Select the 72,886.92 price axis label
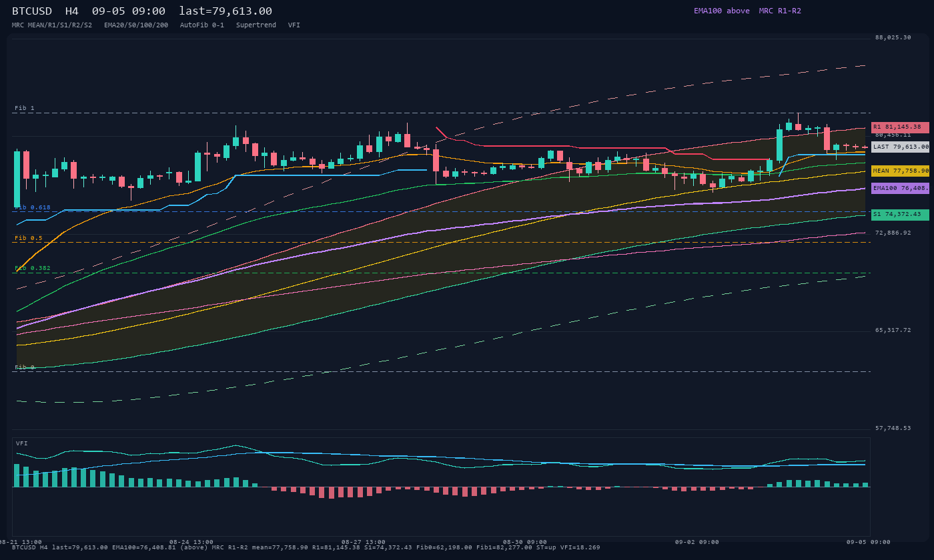This screenshot has width=934, height=560. [x=893, y=233]
